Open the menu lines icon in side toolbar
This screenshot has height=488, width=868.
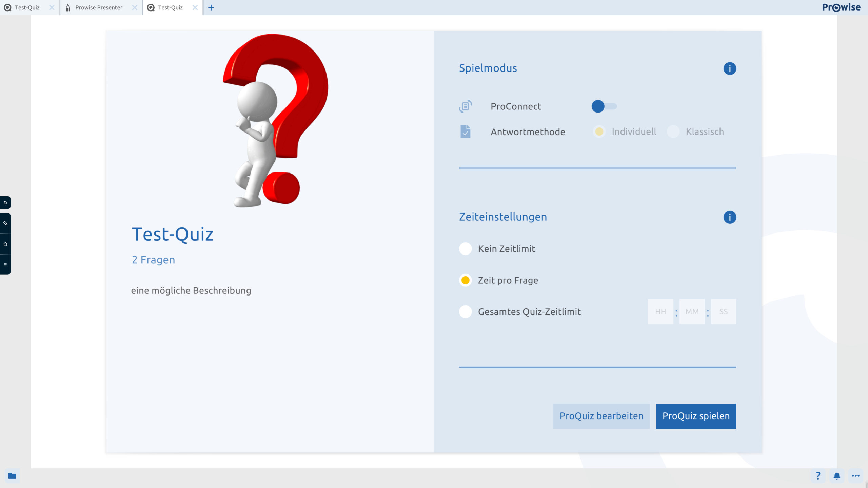tap(5, 265)
